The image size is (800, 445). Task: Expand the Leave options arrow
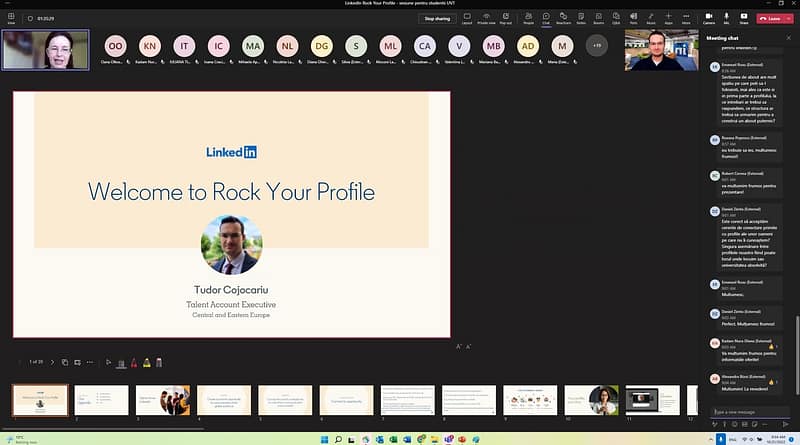pos(789,18)
